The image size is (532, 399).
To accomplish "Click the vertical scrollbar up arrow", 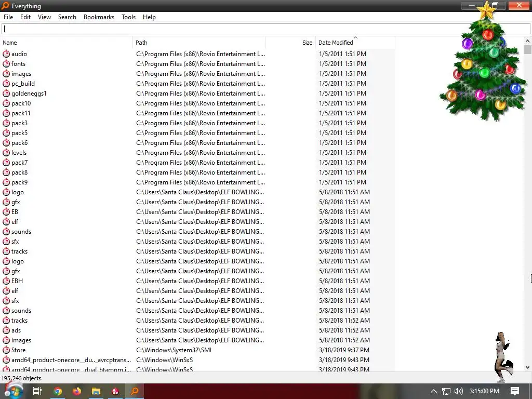I will tap(527, 41).
